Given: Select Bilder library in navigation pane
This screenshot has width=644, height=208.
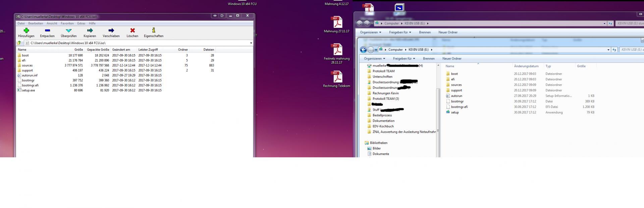Looking at the screenshot, I should [374, 149].
